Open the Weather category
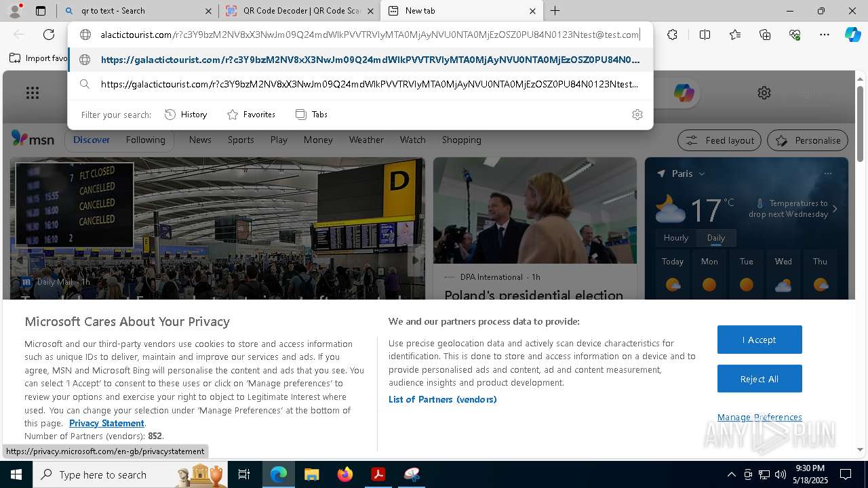Image resolution: width=868 pixels, height=488 pixels. [x=366, y=140]
